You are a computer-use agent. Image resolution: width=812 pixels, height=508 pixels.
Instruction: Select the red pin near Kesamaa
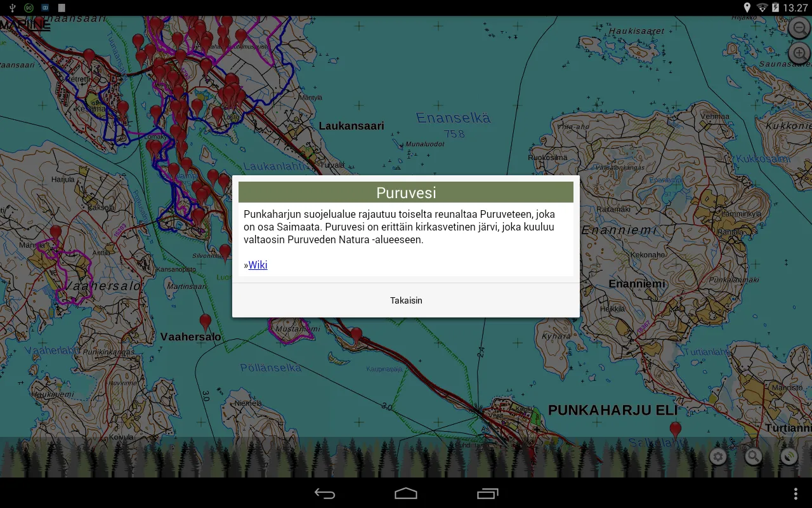123,109
